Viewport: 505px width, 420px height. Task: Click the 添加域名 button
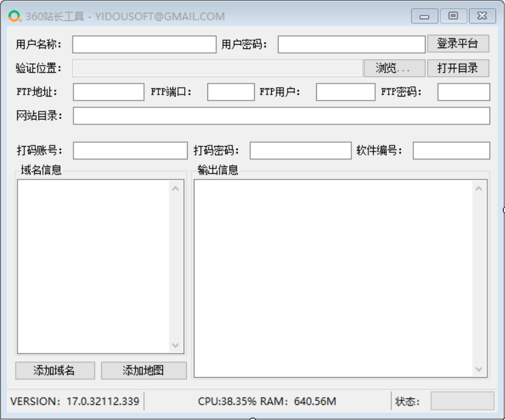pos(55,370)
